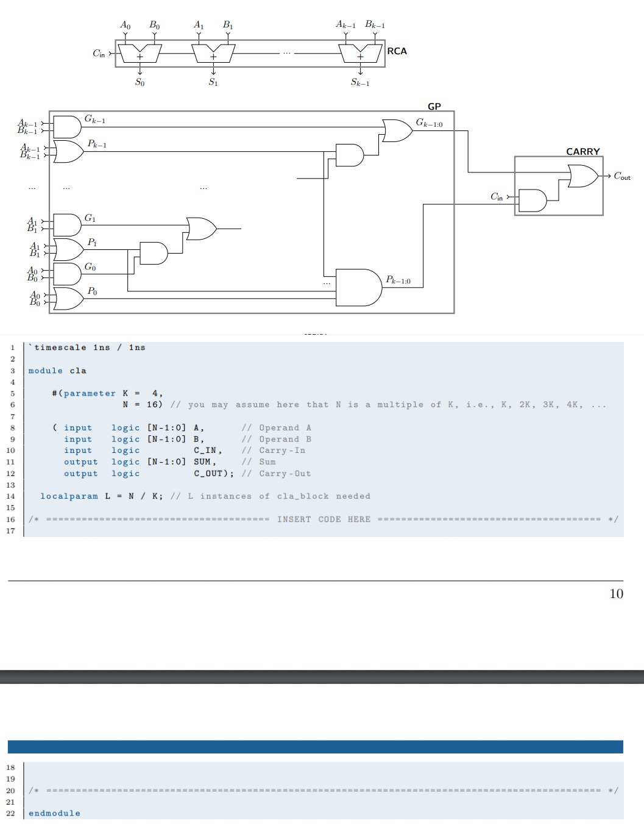Click the G1 AND gate
This screenshot has width=644, height=826.
pos(67,224)
